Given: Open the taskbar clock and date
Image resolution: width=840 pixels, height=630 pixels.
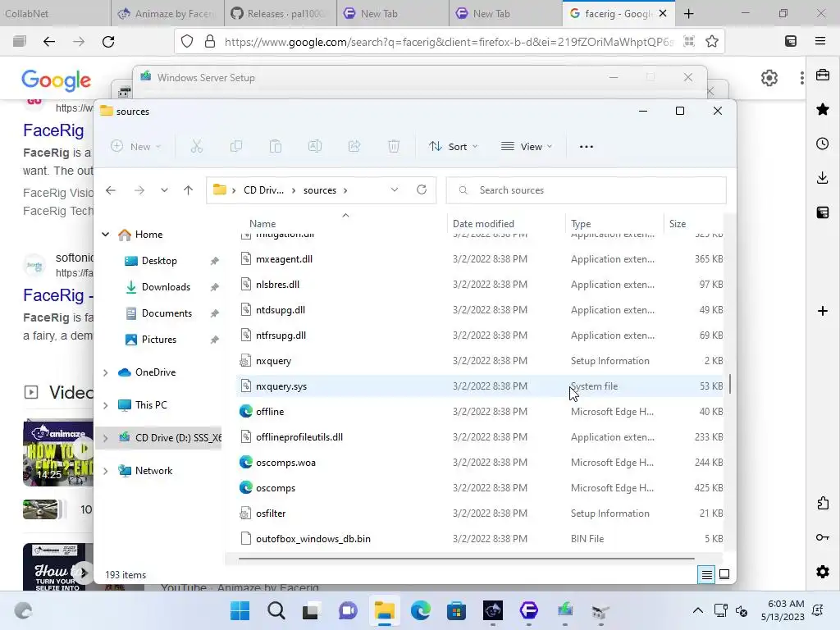Looking at the screenshot, I should coord(783,610).
